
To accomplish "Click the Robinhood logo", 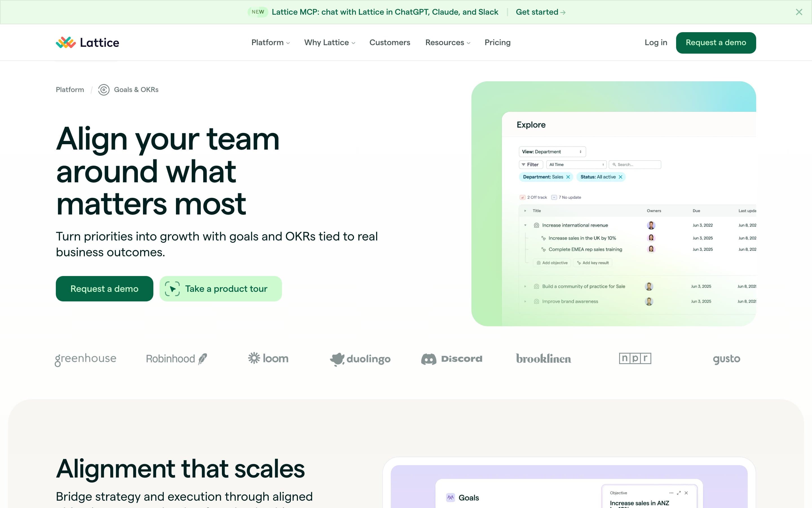I will [x=176, y=359].
